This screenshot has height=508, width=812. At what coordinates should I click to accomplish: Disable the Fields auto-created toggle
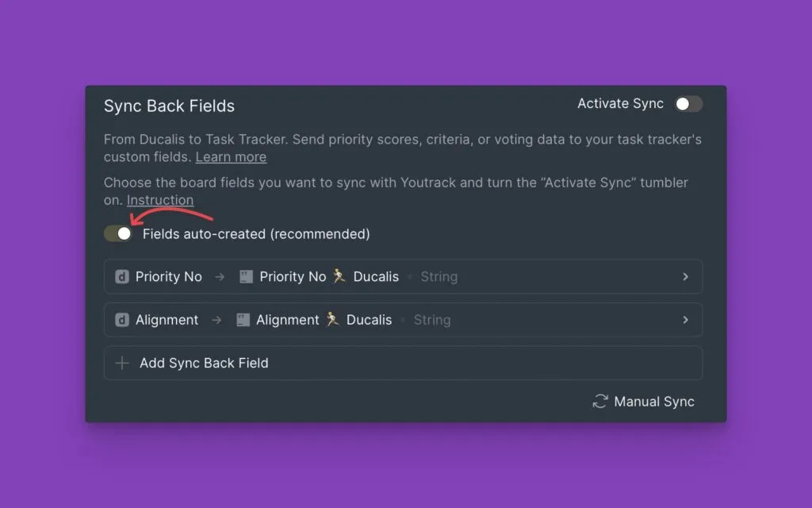click(x=118, y=233)
